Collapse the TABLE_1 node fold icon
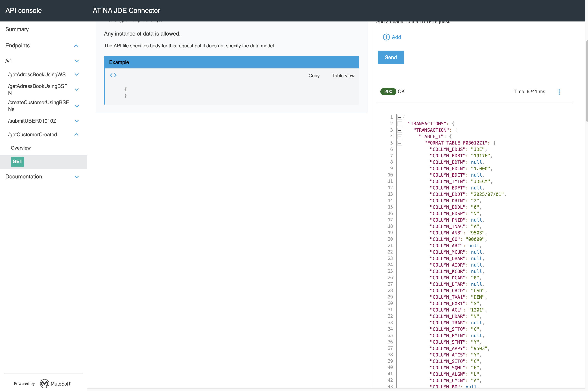Viewport: 588px width, 391px height. 399,137
